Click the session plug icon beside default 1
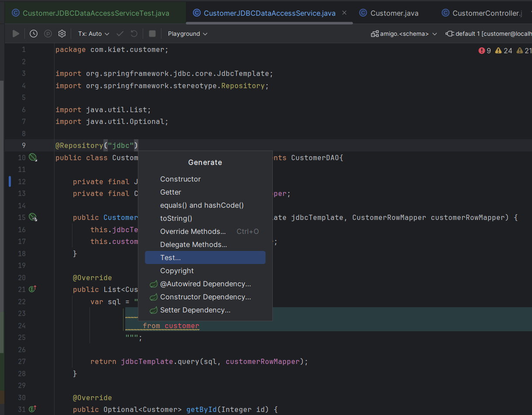 [450, 34]
